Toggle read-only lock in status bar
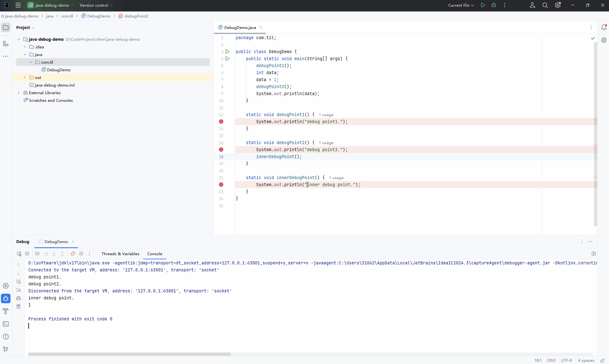The width and height of the screenshot is (609, 364). [602, 360]
